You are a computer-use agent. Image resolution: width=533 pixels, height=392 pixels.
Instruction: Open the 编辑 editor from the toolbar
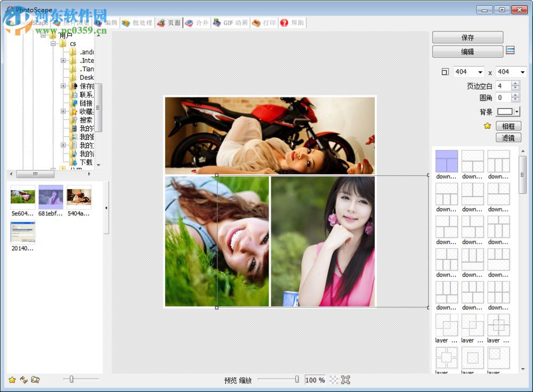coord(106,22)
